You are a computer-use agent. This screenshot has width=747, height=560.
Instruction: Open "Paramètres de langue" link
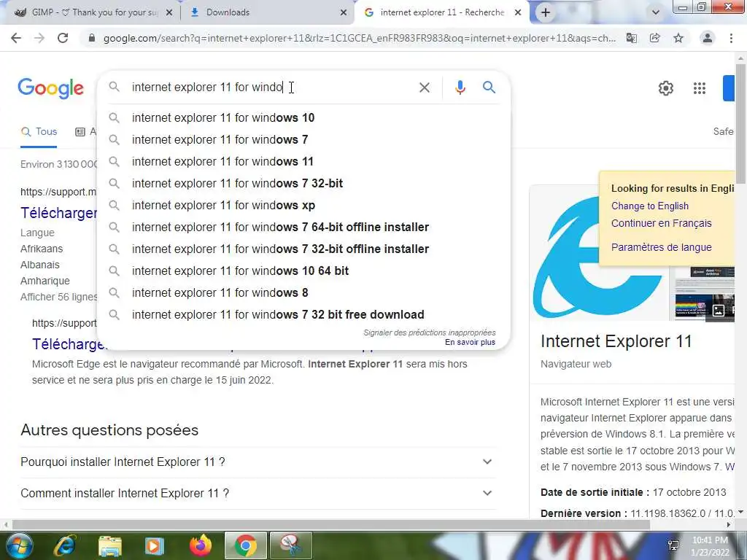click(x=661, y=247)
